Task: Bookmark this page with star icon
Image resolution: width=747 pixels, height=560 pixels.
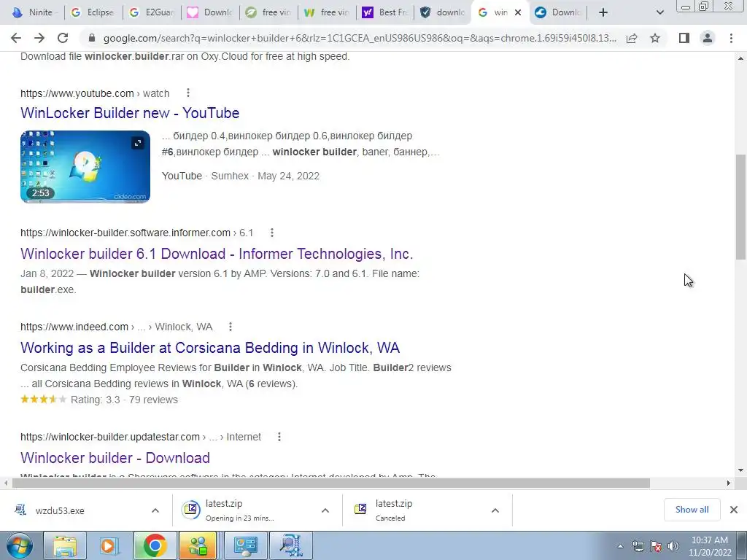Action: (655, 38)
